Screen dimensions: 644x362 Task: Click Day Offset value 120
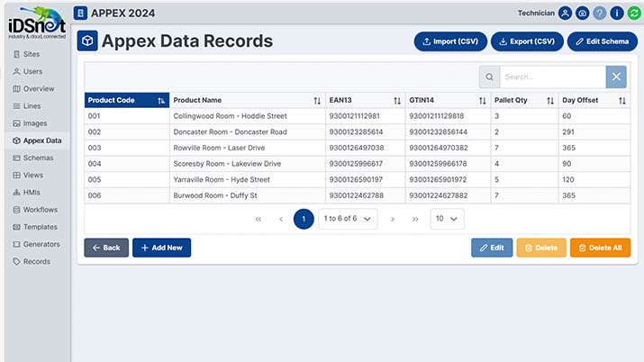568,180
